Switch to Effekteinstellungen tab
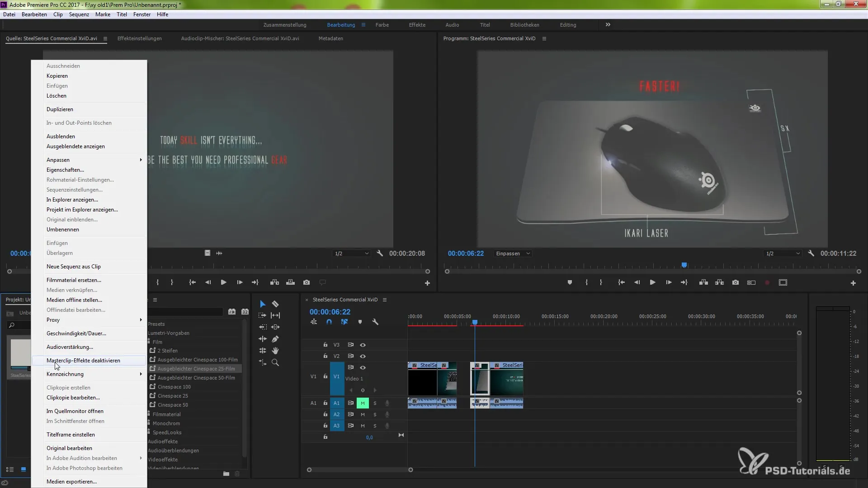 click(x=140, y=38)
